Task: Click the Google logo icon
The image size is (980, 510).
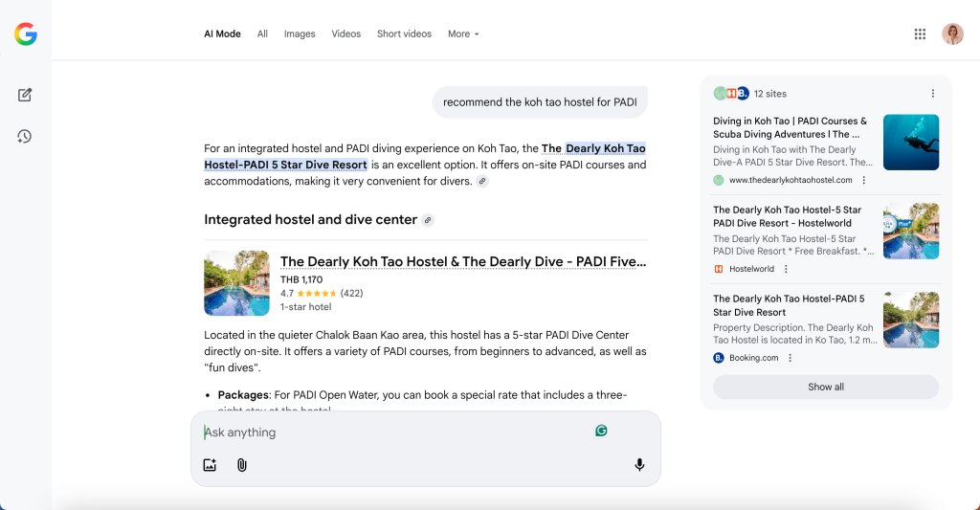Action: tap(26, 34)
